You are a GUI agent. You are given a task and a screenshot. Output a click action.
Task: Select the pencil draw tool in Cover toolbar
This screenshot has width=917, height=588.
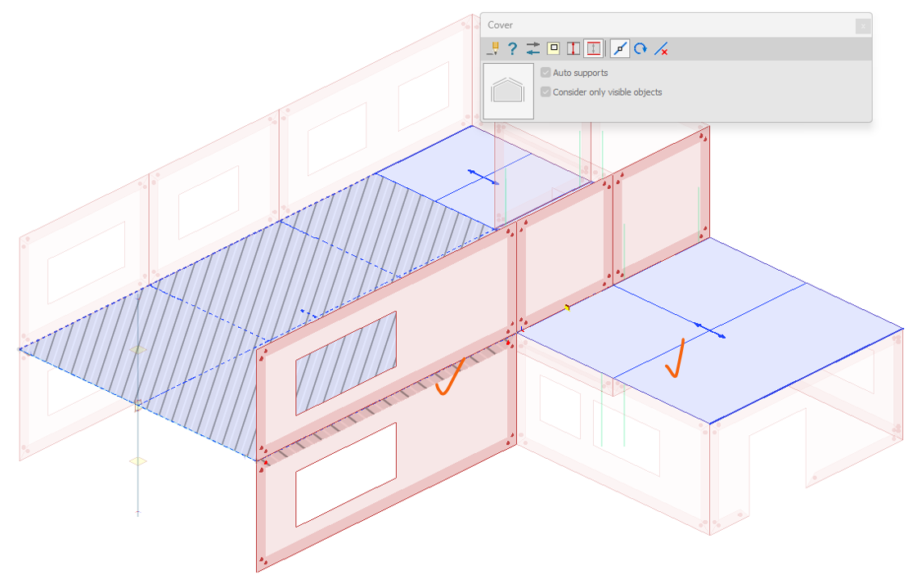tap(493, 48)
